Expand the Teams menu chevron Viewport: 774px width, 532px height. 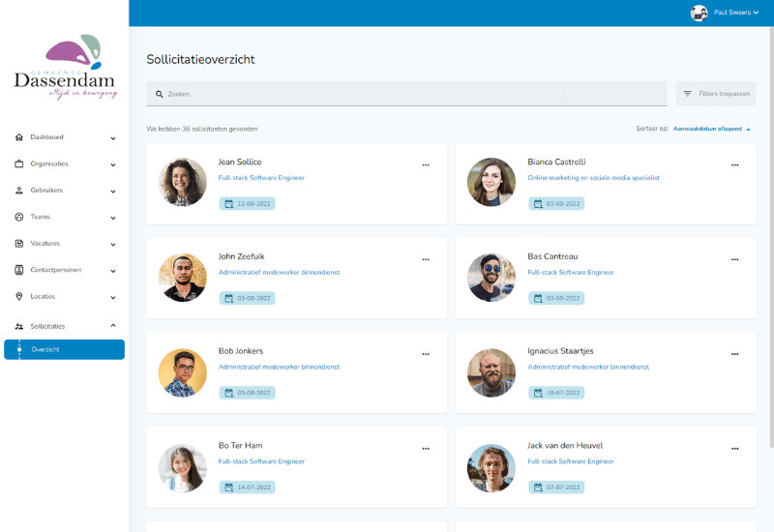coord(113,218)
